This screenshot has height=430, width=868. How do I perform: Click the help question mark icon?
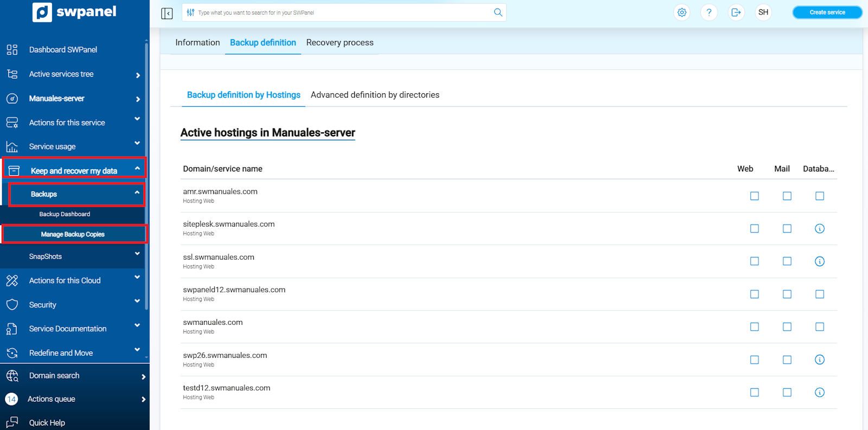click(x=709, y=12)
